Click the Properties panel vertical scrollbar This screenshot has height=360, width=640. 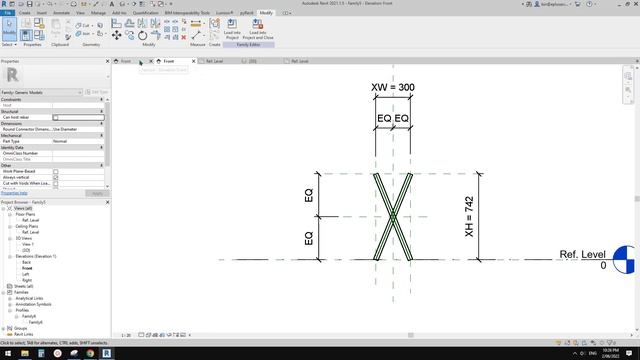pyautogui.click(x=107, y=135)
